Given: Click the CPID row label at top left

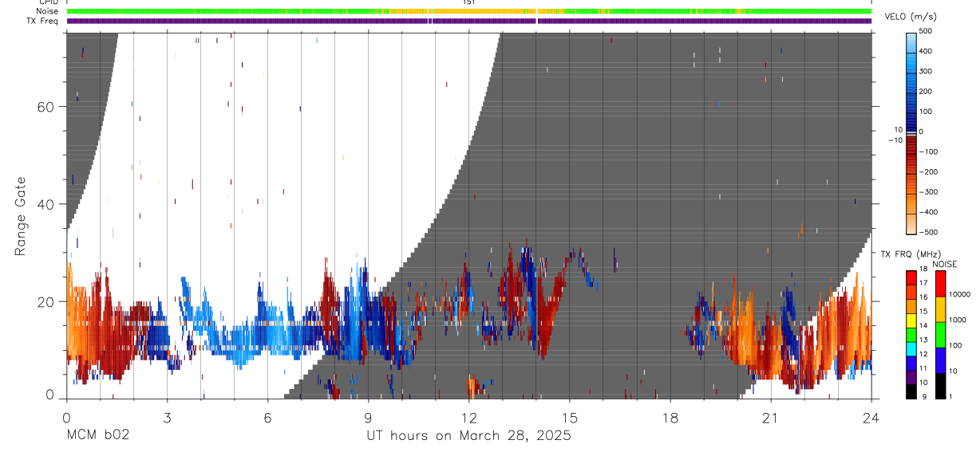Looking at the screenshot, I should 49,2.
